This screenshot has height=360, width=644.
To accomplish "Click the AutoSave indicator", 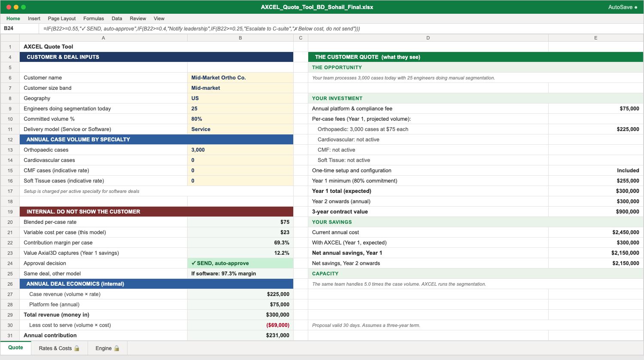I will pos(623,7).
